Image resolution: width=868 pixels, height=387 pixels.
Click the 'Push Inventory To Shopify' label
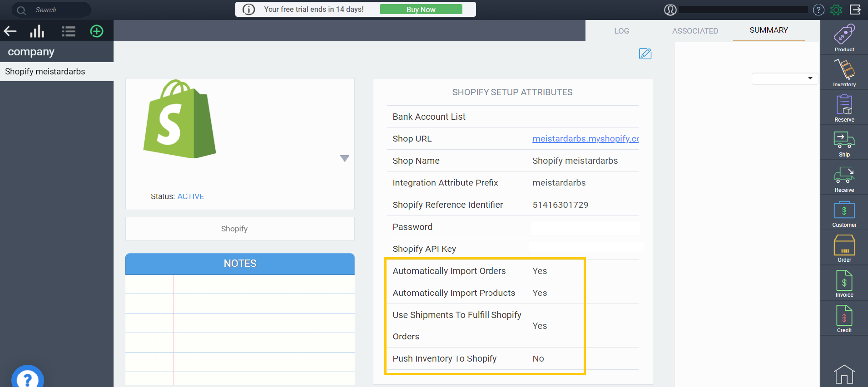[x=445, y=359]
